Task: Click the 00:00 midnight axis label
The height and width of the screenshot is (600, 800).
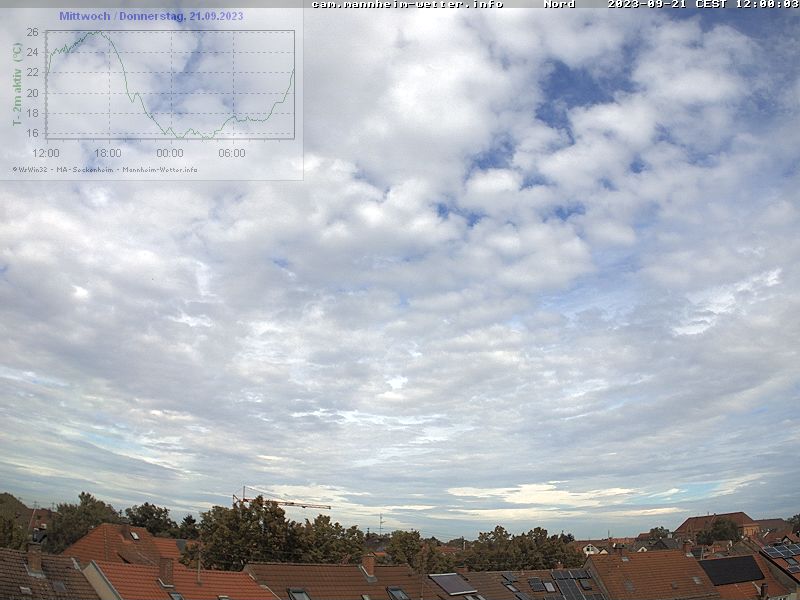Action: [x=170, y=153]
